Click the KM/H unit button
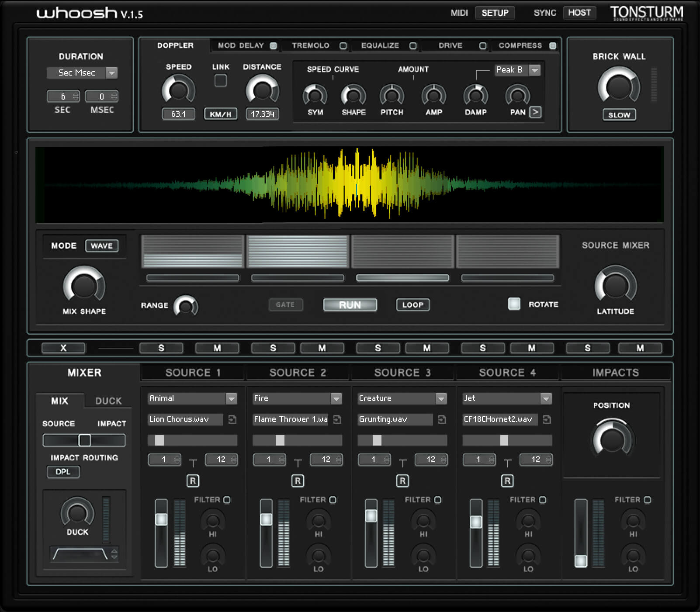 [221, 114]
